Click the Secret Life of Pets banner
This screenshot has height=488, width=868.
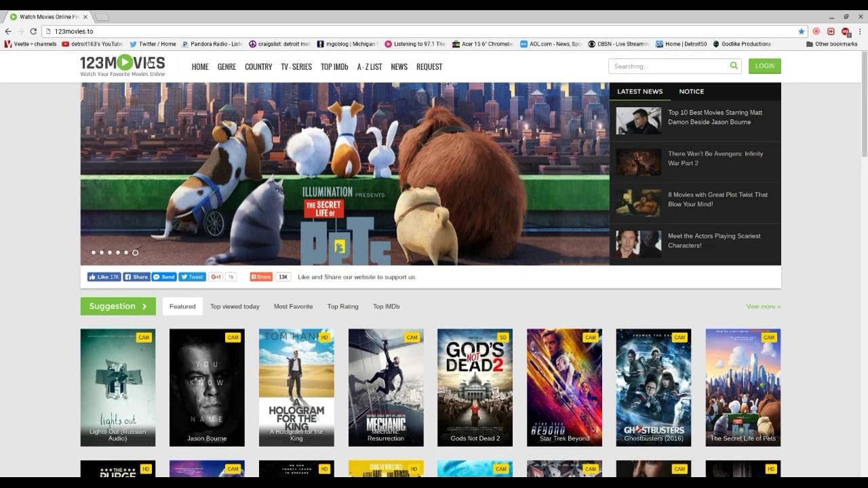tap(344, 174)
